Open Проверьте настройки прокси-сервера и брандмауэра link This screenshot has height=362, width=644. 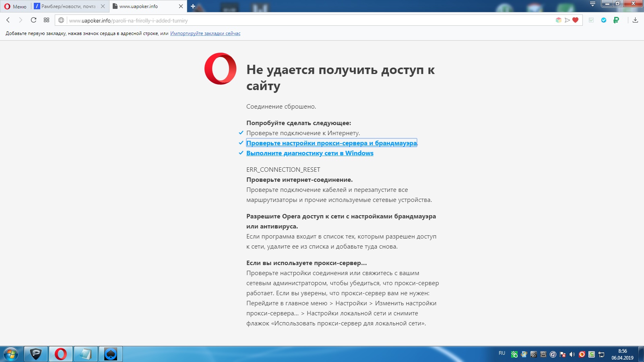332,143
